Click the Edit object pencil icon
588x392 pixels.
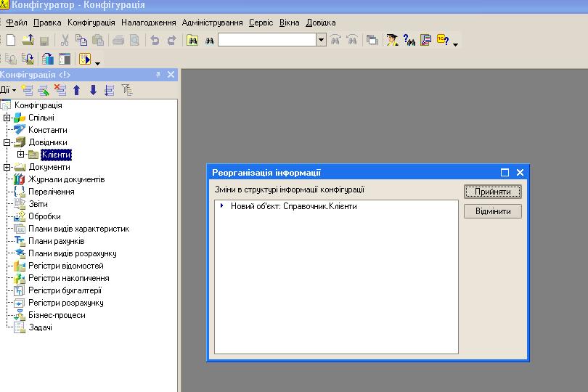(x=44, y=90)
